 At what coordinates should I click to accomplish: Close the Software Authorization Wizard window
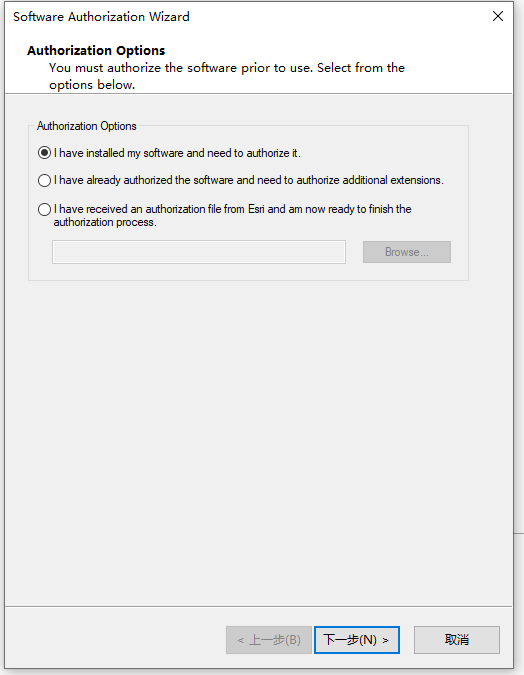498,16
